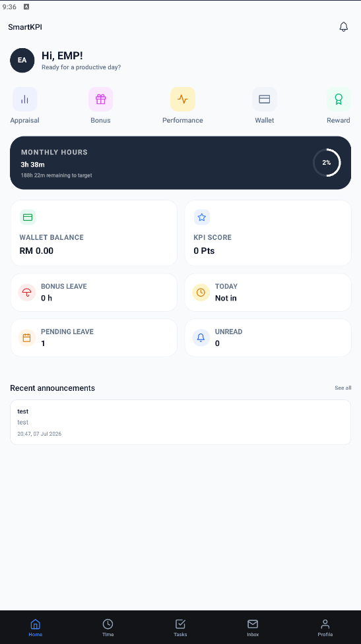Click the See all announcements link
The image size is (361, 644).
click(x=343, y=388)
